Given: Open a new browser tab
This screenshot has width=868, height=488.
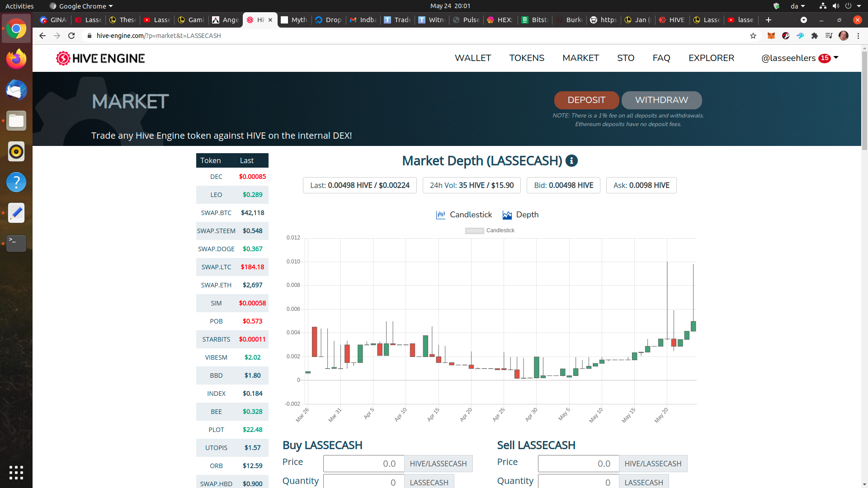Looking at the screenshot, I should (769, 20).
